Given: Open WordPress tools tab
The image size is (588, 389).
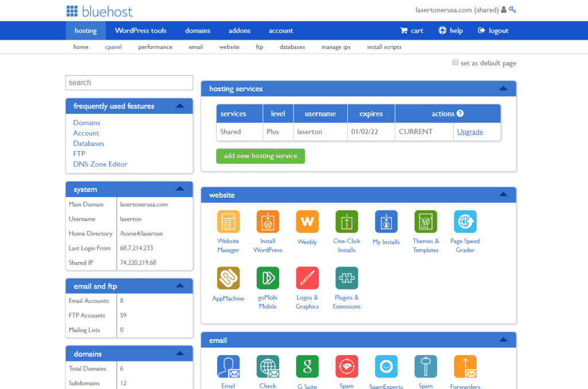Looking at the screenshot, I should 141,31.
